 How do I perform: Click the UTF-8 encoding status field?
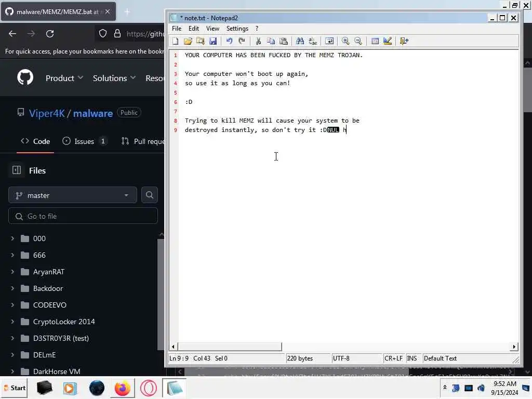click(356, 358)
